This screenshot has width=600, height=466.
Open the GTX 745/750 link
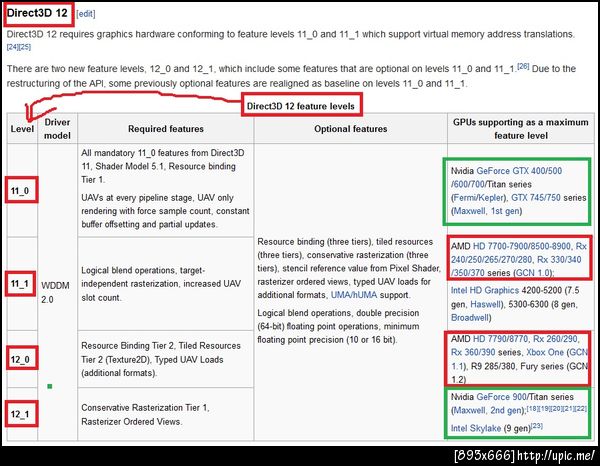point(536,198)
